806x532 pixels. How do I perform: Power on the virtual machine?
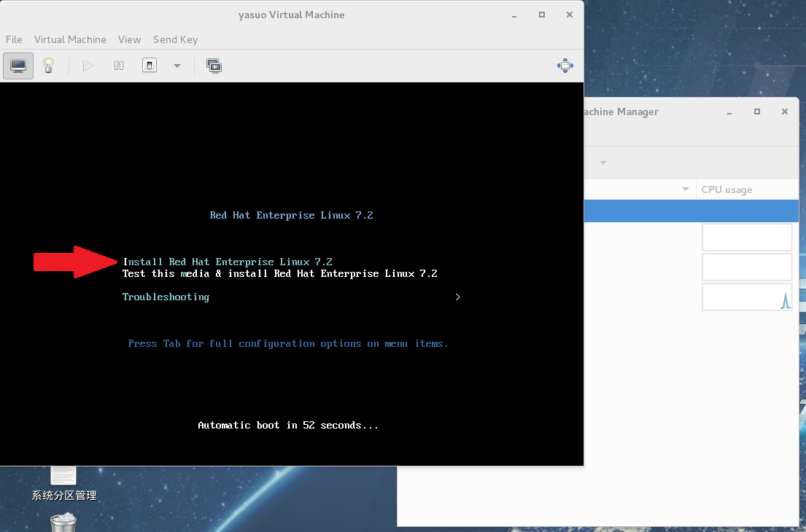pyautogui.click(x=88, y=66)
